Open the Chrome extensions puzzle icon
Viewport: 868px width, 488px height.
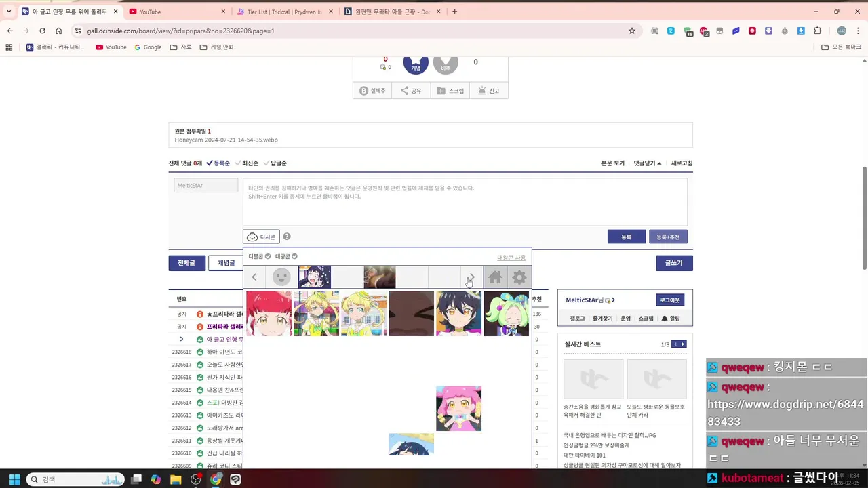[817, 30]
